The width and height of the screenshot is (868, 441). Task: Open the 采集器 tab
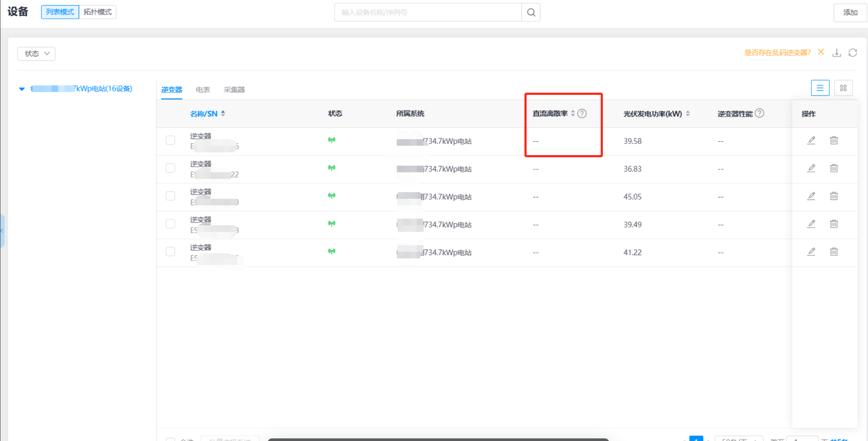coord(234,89)
